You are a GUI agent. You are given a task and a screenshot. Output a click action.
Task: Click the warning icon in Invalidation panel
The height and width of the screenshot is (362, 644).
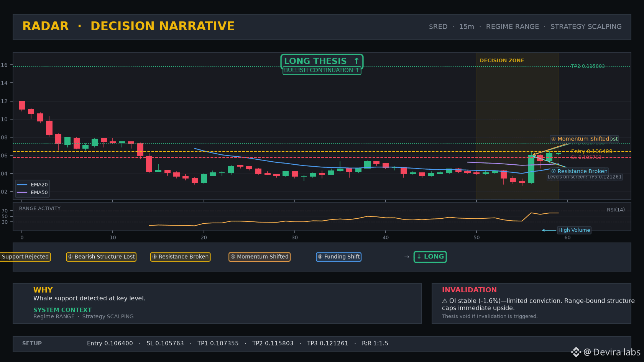point(445,301)
